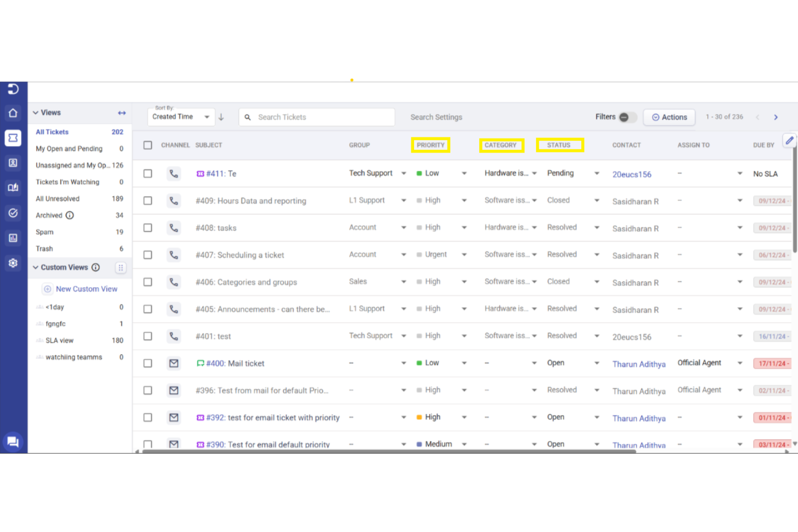Open the Tickets module in the sidebar

coord(13,137)
